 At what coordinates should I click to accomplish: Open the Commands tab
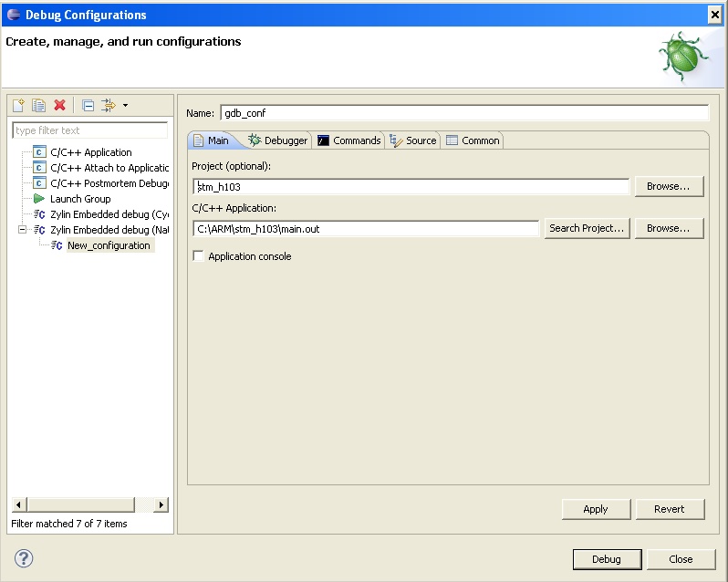348,140
